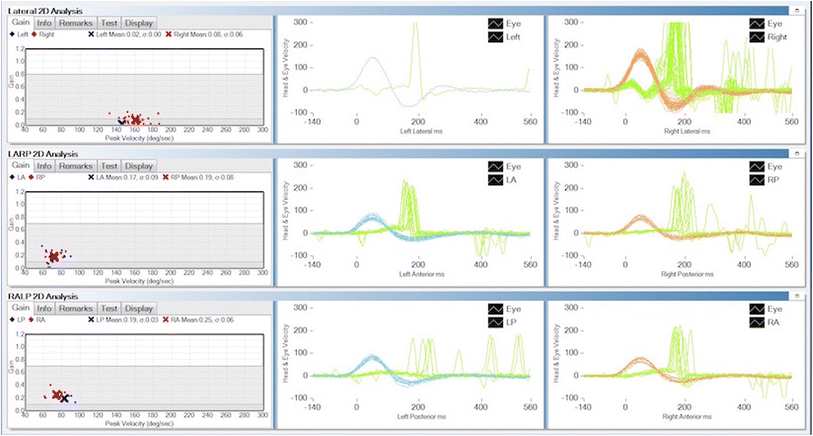Screen dimensions: 813x436
Task: Select the Test tab in Lateral 2D Analysis
Action: click(x=109, y=22)
